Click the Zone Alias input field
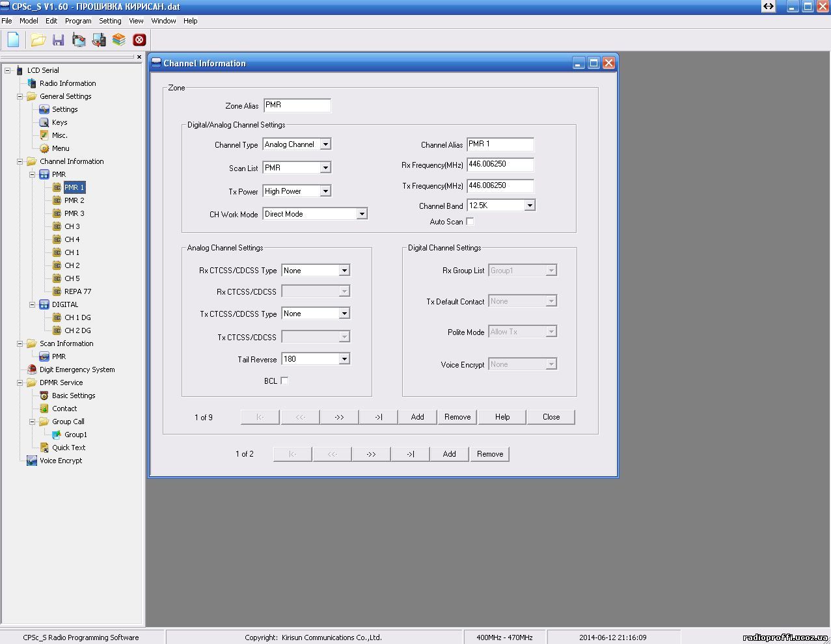The width and height of the screenshot is (831, 644). pos(297,105)
